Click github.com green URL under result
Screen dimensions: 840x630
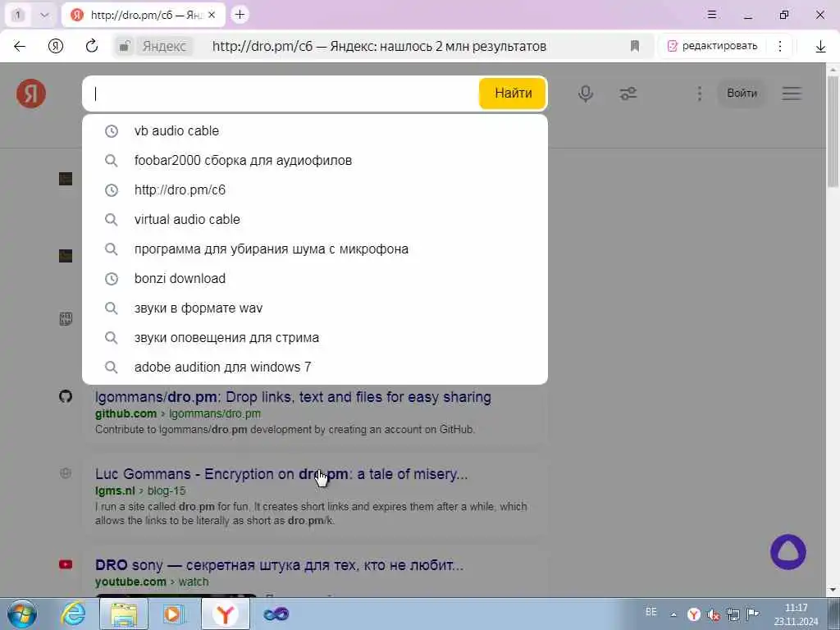126,413
